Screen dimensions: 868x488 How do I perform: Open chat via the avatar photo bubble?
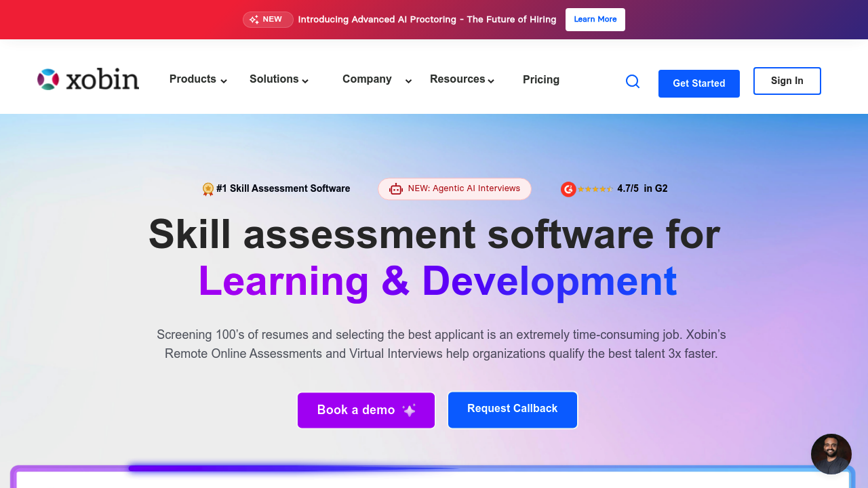[831, 453]
